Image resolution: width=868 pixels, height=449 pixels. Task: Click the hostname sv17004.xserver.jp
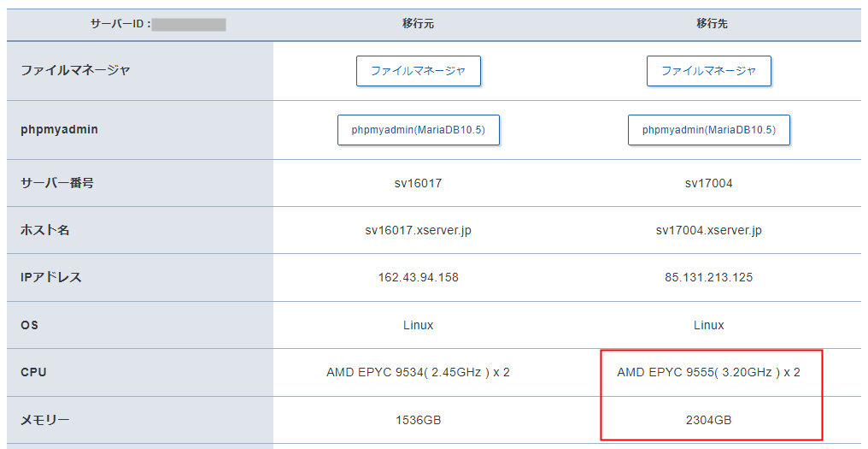pyautogui.click(x=708, y=231)
